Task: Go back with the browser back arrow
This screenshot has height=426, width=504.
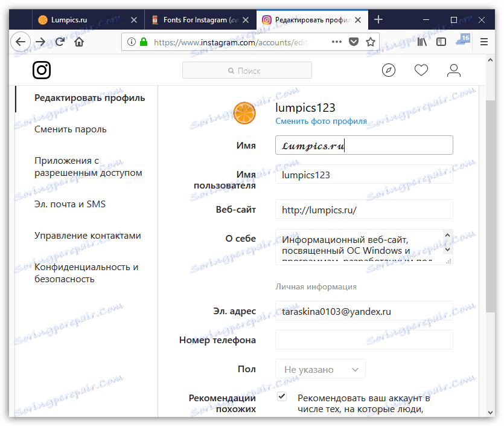Action: 21,42
